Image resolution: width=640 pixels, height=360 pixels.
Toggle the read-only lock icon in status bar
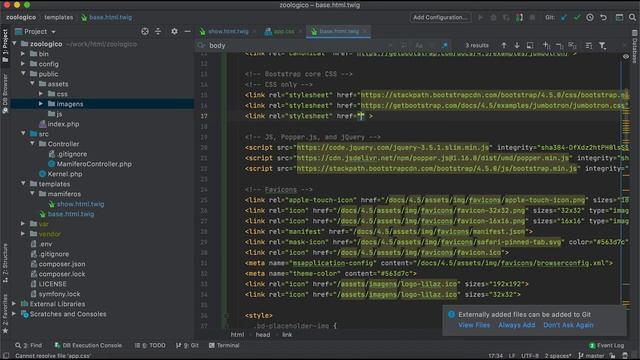click(612, 356)
